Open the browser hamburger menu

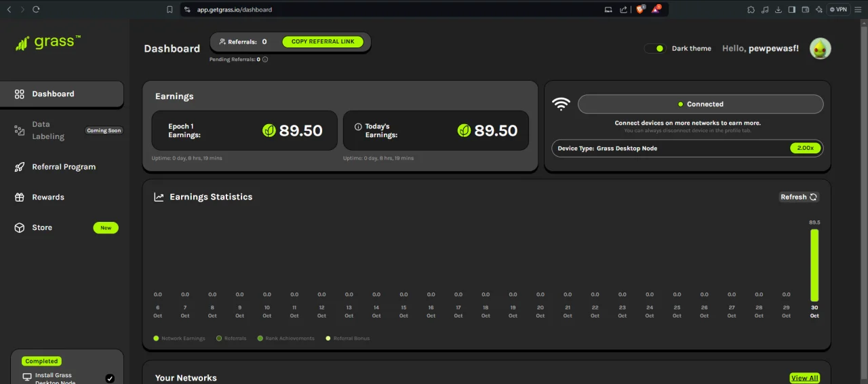click(859, 9)
